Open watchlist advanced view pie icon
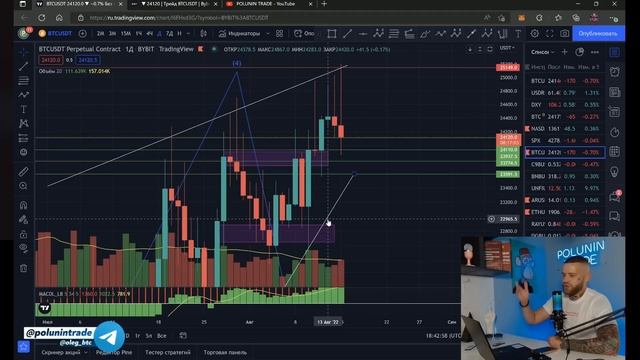Viewport: 640px width, 360px height. (x=580, y=52)
